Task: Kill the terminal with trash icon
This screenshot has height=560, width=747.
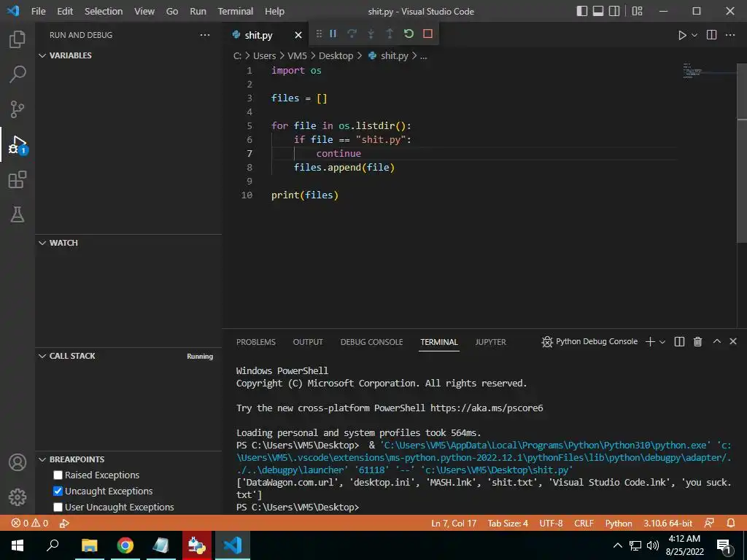Action: coord(697,341)
